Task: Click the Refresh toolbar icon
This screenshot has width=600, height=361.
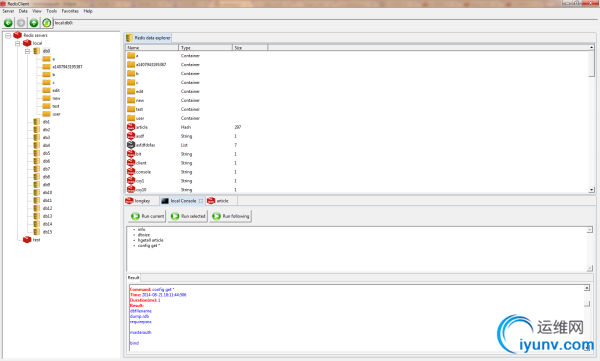Action: (46, 23)
